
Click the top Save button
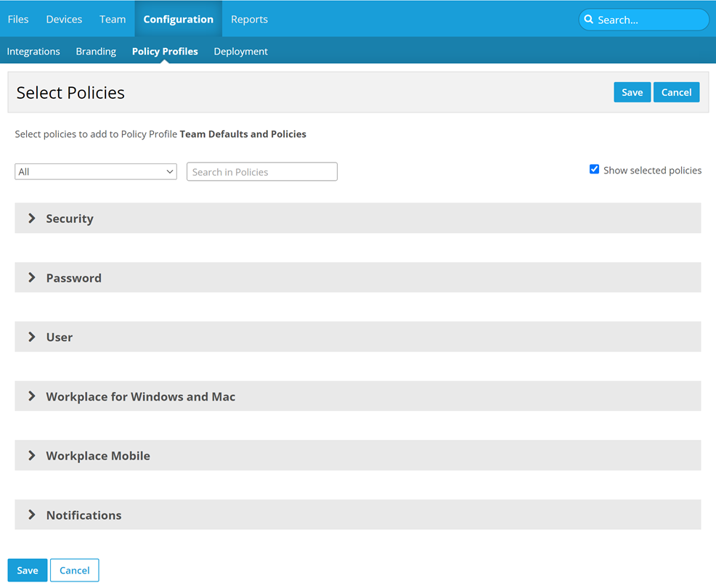coord(632,92)
